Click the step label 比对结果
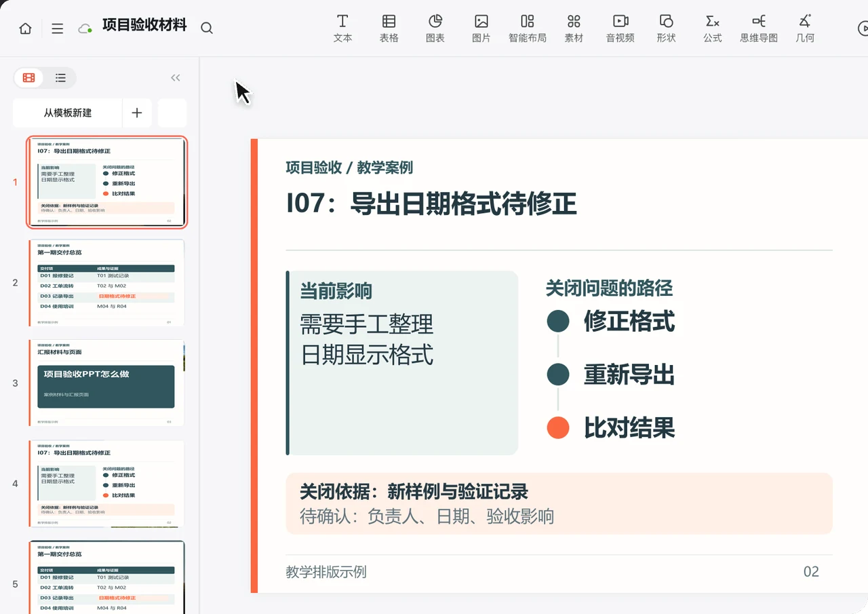 629,427
